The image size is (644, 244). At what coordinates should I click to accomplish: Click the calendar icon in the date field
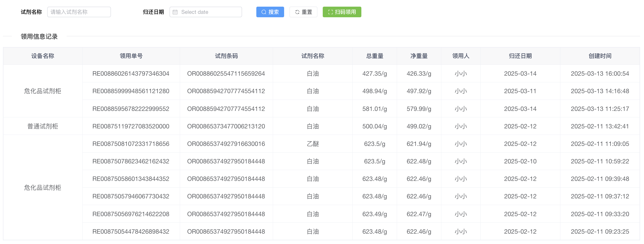point(175,12)
